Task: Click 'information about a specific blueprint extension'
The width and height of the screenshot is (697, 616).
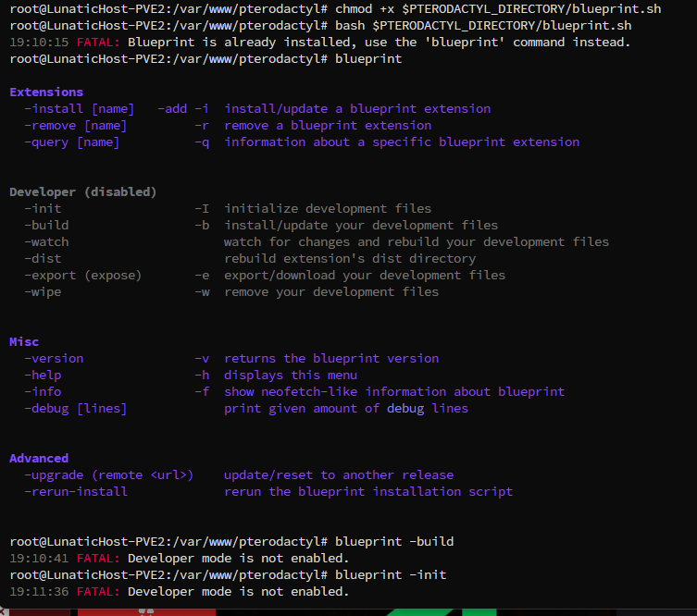Action: (402, 142)
